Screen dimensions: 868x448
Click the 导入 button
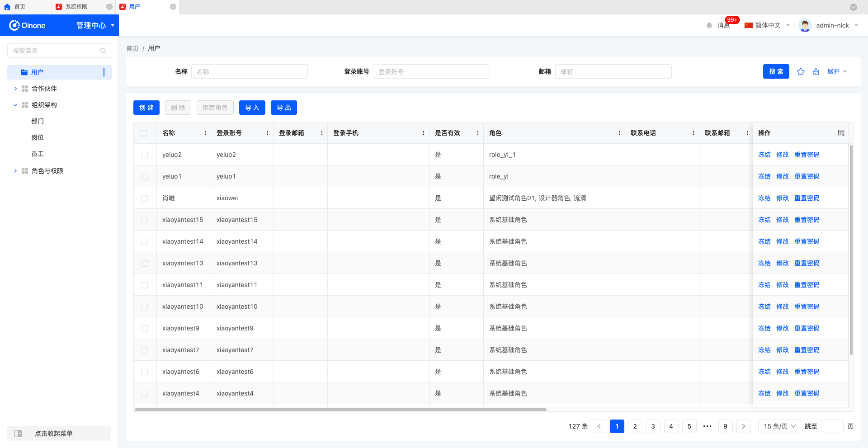pos(252,108)
